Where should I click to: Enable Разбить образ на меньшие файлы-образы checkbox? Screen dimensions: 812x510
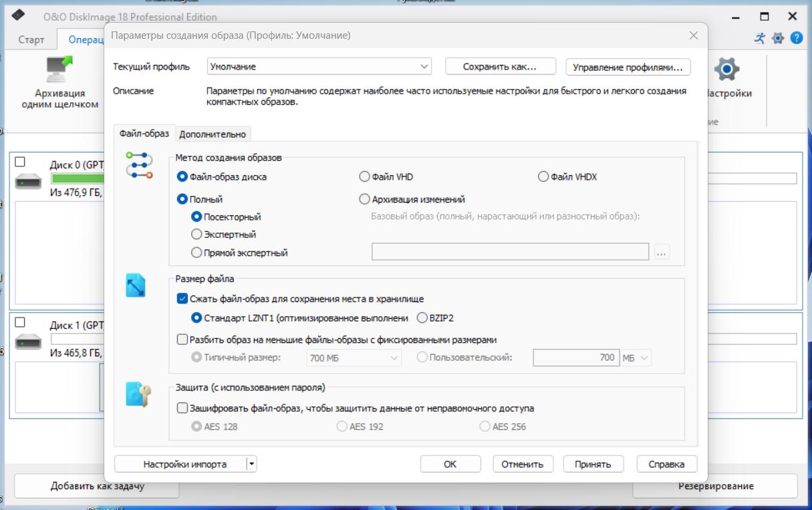click(x=182, y=340)
